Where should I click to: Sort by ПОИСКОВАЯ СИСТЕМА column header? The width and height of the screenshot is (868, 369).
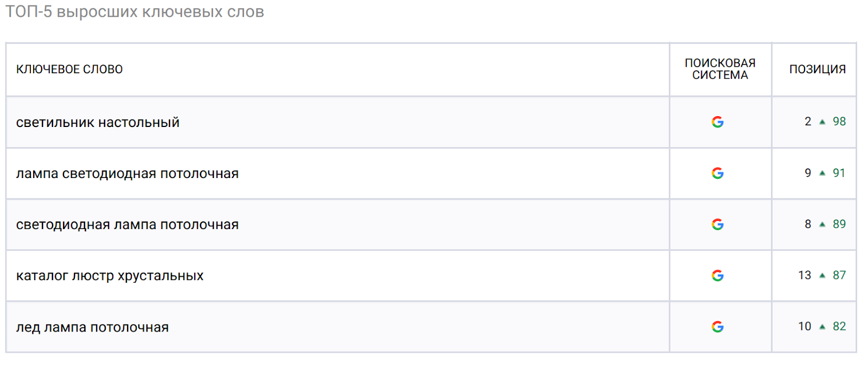pos(720,69)
